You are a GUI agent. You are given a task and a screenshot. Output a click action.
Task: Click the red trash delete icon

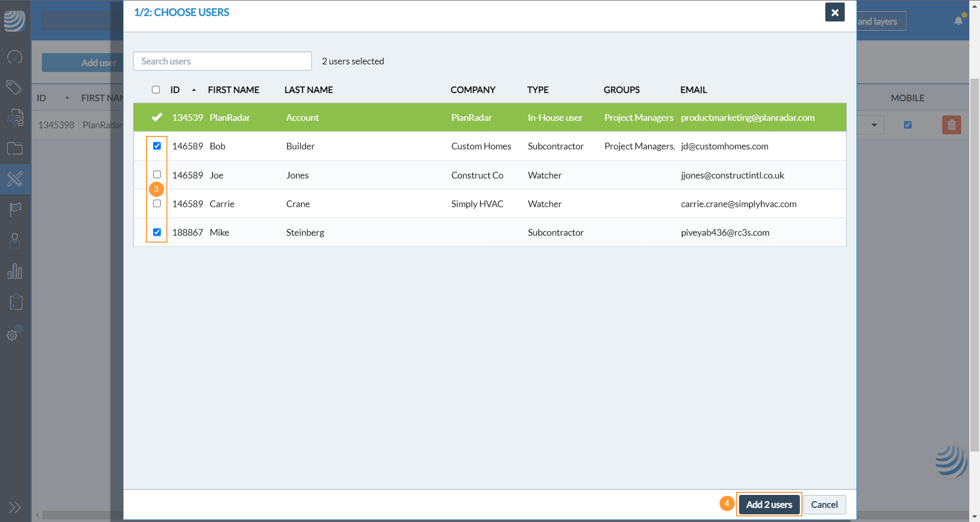(x=951, y=125)
